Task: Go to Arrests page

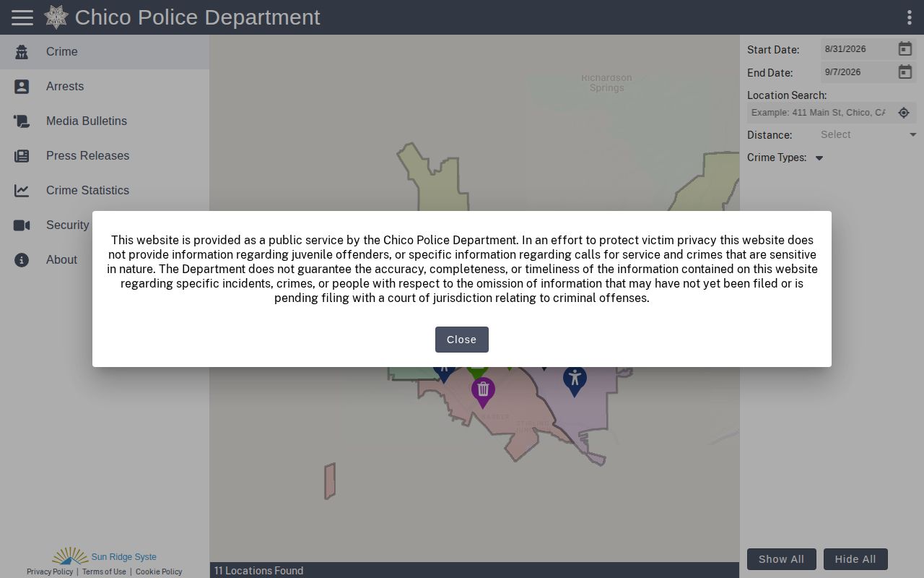Action: pos(105,87)
